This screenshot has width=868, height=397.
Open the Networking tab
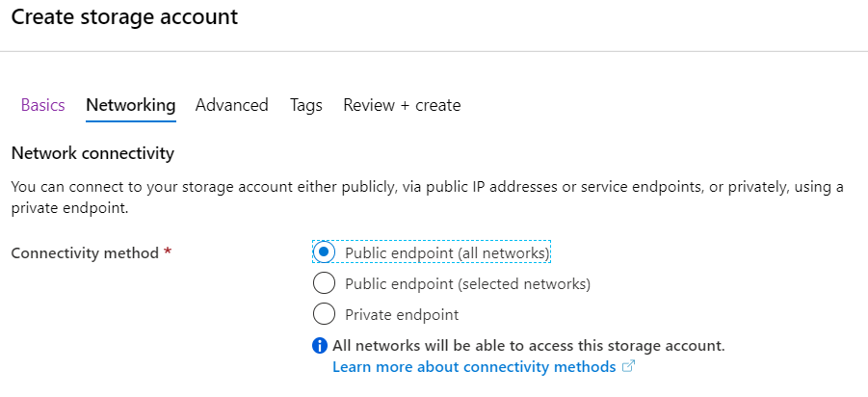[x=131, y=105]
